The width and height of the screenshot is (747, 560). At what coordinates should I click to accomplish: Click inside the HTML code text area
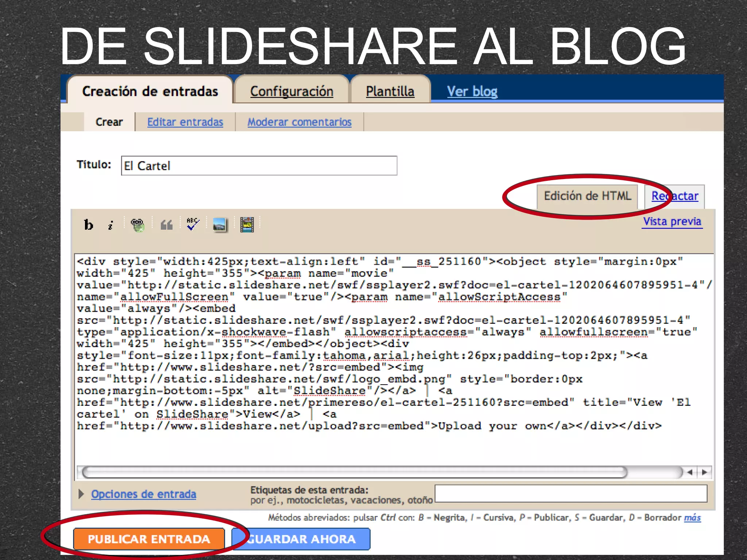tap(393, 359)
